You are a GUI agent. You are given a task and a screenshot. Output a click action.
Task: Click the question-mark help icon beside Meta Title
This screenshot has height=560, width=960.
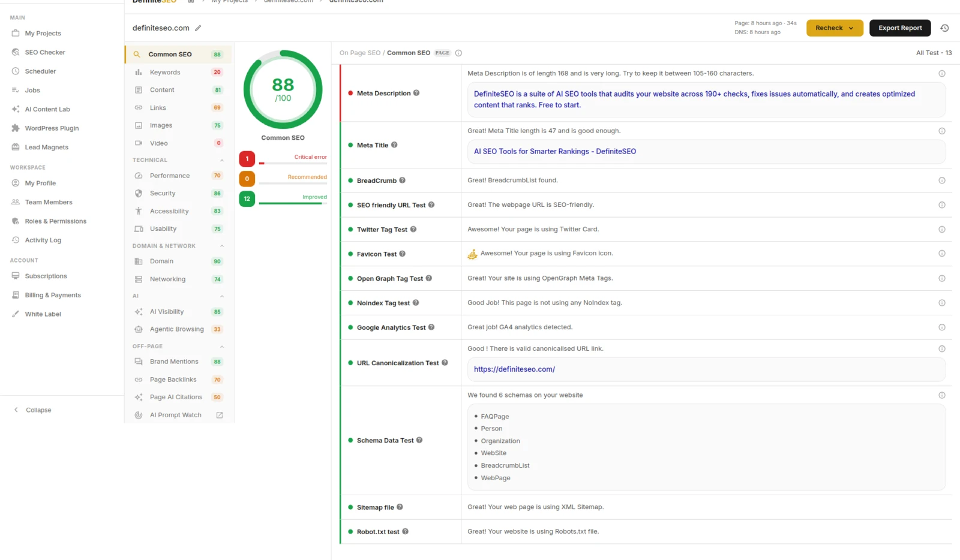click(394, 145)
